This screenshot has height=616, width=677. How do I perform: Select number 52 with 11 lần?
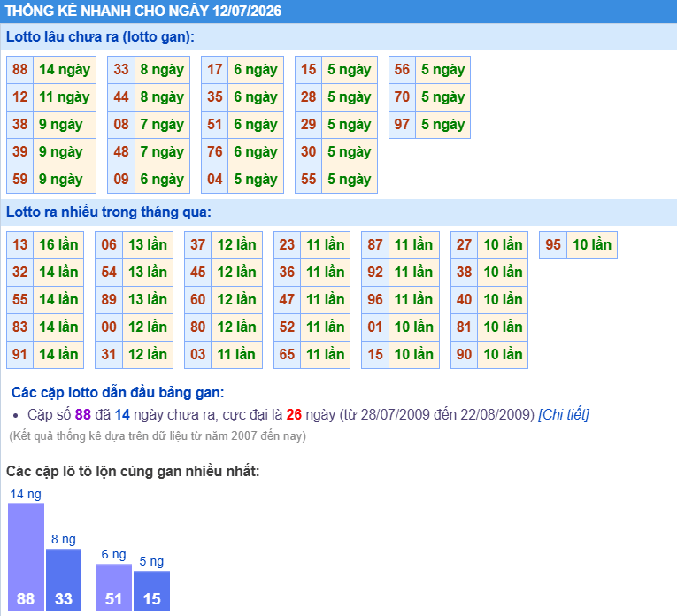(x=287, y=327)
